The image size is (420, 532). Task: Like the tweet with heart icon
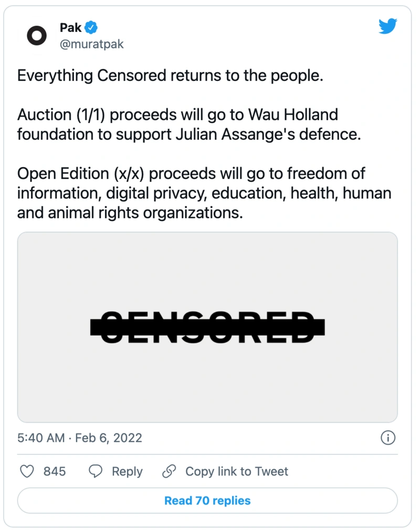tap(27, 471)
